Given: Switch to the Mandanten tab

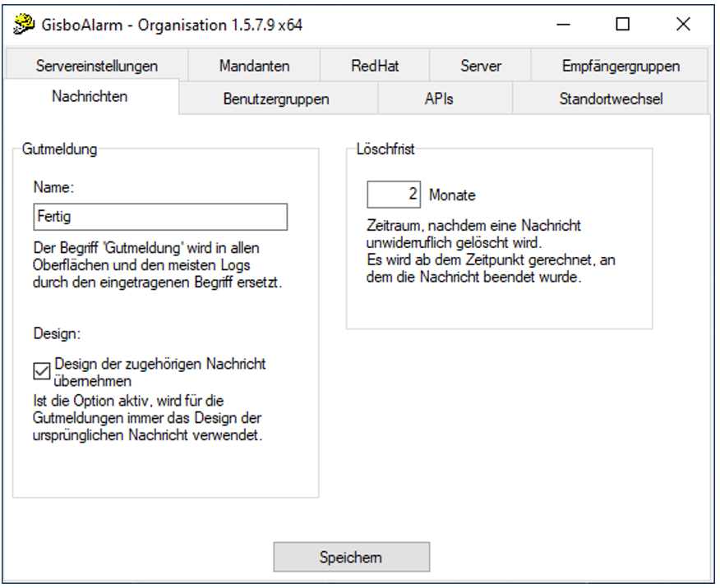Looking at the screenshot, I should pos(254,66).
